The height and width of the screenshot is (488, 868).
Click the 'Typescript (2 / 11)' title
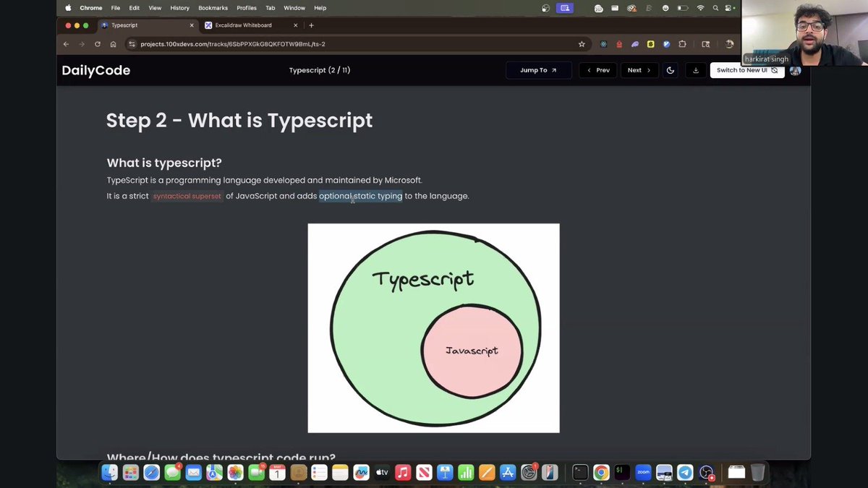tap(320, 70)
